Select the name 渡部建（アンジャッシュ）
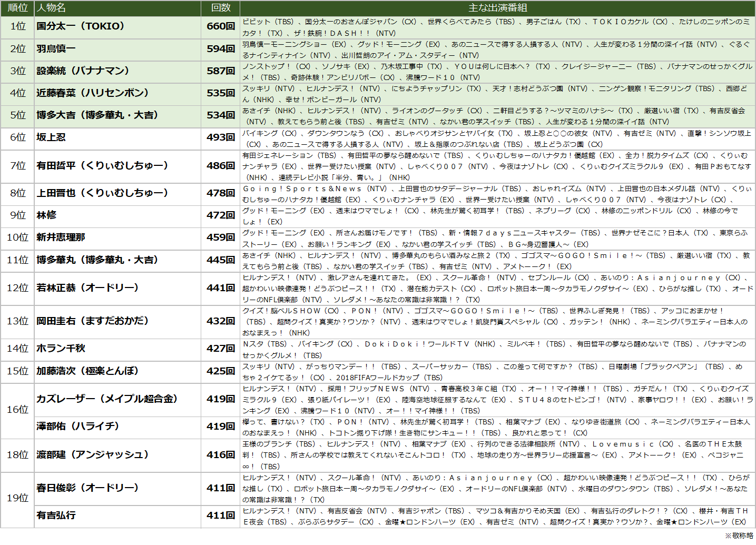756x545 pixels. click(93, 454)
